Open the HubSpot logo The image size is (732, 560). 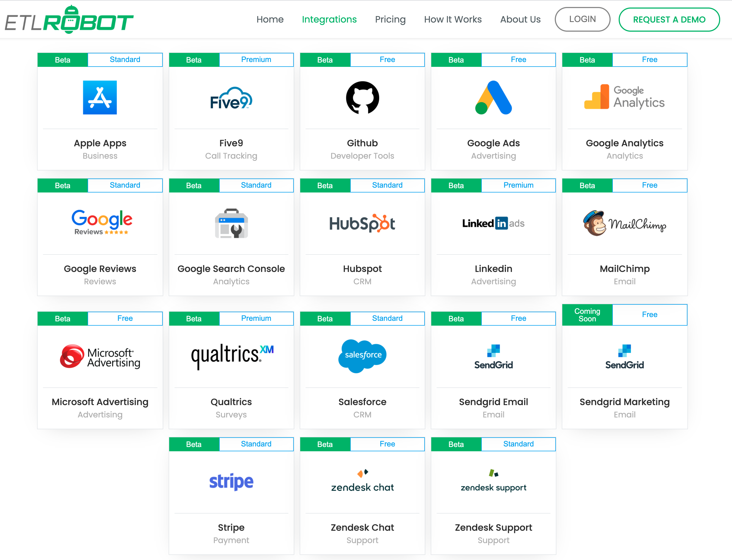click(x=362, y=223)
